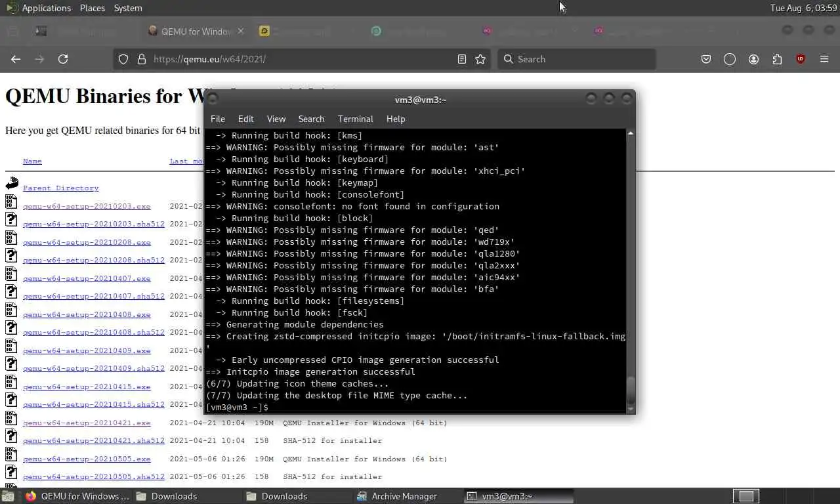Open the Terminal menu in menubar
This screenshot has width=840, height=504.
point(355,119)
